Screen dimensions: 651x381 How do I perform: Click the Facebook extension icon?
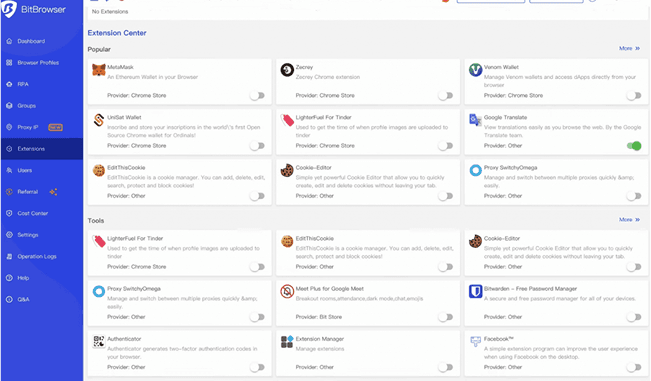click(x=475, y=342)
